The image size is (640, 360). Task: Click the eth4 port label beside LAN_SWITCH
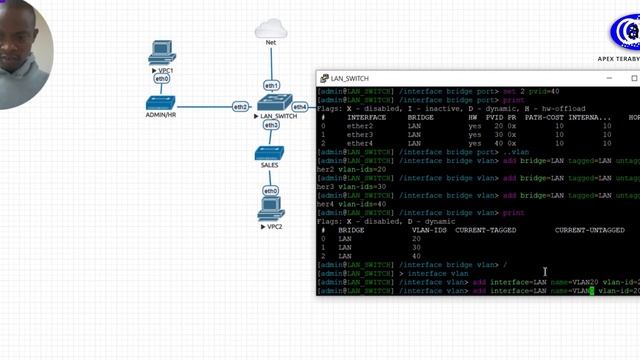coord(300,107)
